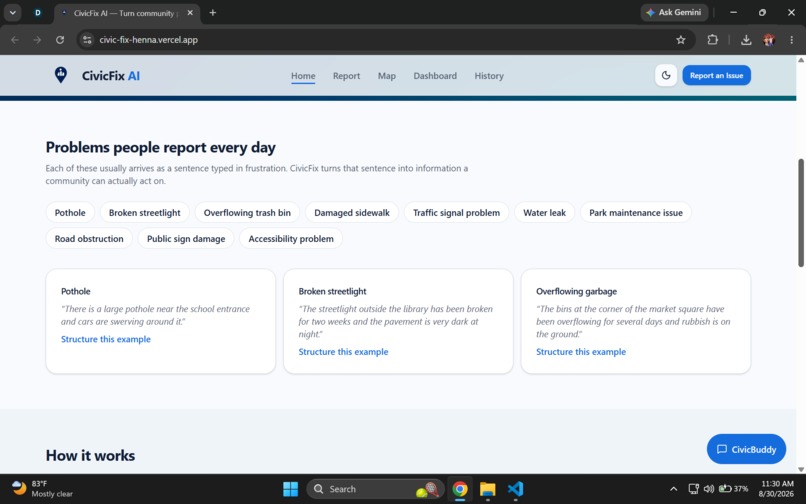
Task: Click the scrollbar down arrow
Action: click(x=801, y=469)
